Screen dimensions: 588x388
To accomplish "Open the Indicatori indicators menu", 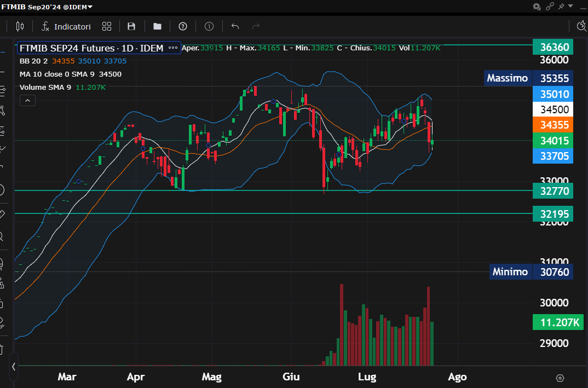I will click(66, 26).
